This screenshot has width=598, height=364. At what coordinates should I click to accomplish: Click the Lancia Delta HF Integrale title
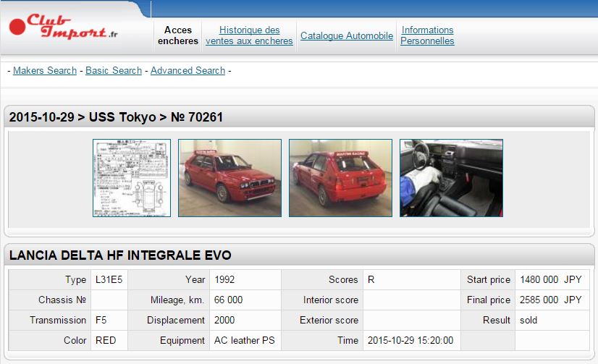[x=120, y=255]
